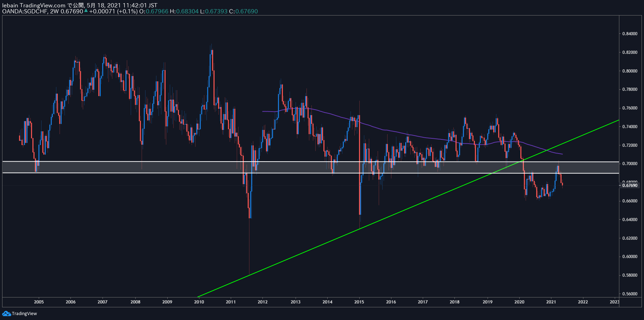This screenshot has height=320, width=644.
Task: Click the OANDA:SGDCHF symbol label
Action: [25, 11]
